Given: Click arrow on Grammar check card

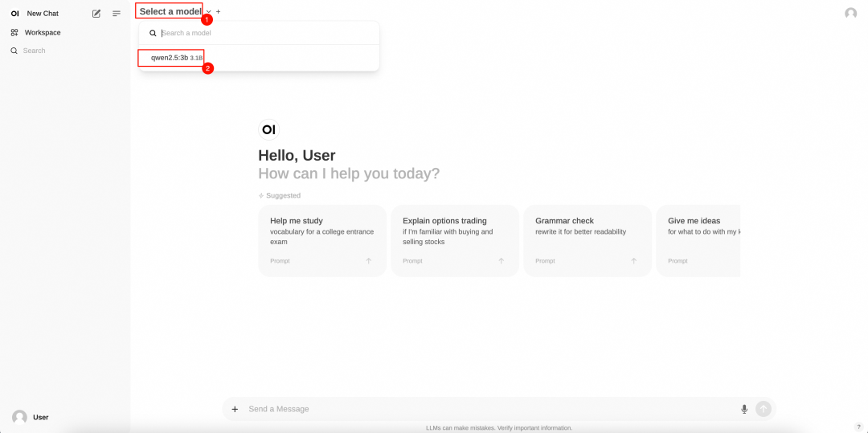Looking at the screenshot, I should pyautogui.click(x=634, y=261).
